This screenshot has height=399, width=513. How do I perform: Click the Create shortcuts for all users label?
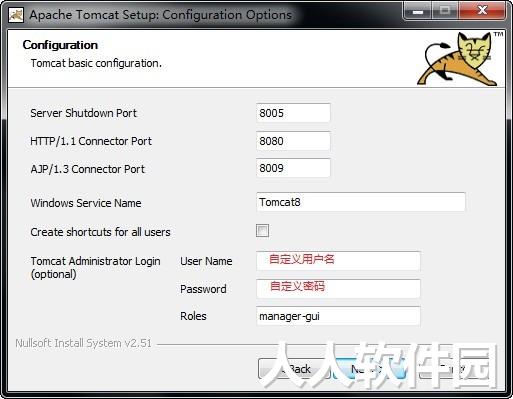point(100,232)
